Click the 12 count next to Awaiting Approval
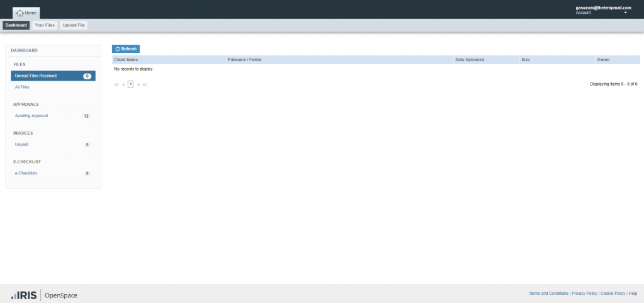The width and height of the screenshot is (644, 303). (x=86, y=116)
